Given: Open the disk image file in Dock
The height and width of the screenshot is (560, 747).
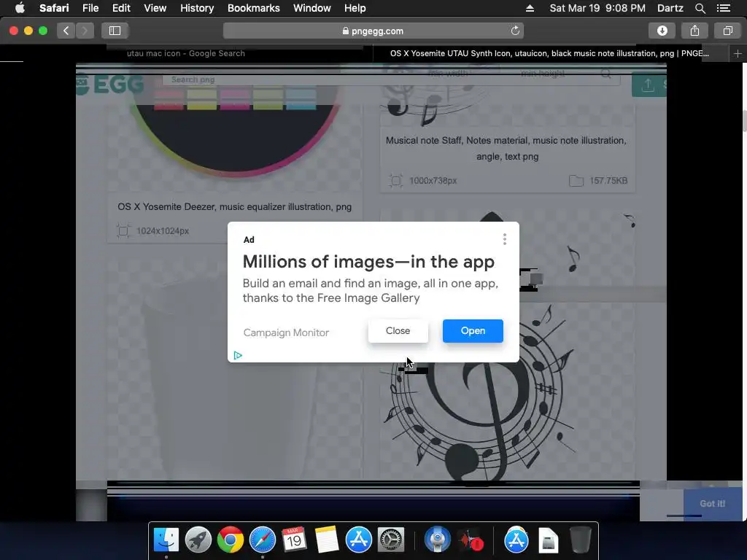Looking at the screenshot, I should click(x=549, y=540).
